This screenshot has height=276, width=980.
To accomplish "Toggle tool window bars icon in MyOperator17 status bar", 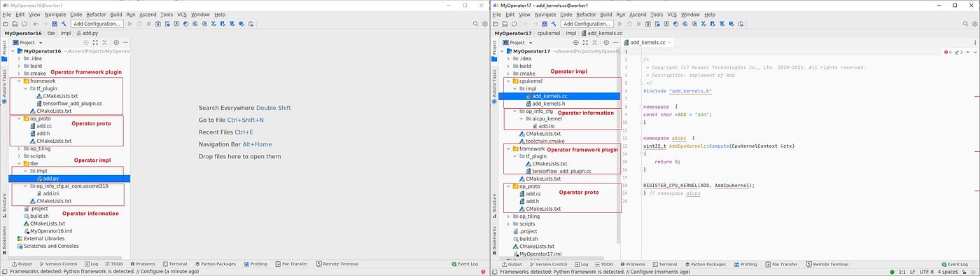I will tap(495, 272).
